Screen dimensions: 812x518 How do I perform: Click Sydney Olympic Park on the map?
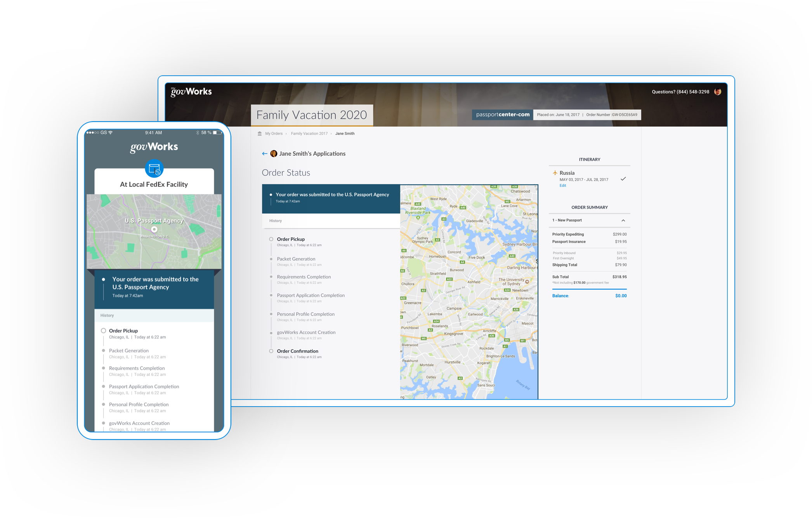[x=422, y=240]
